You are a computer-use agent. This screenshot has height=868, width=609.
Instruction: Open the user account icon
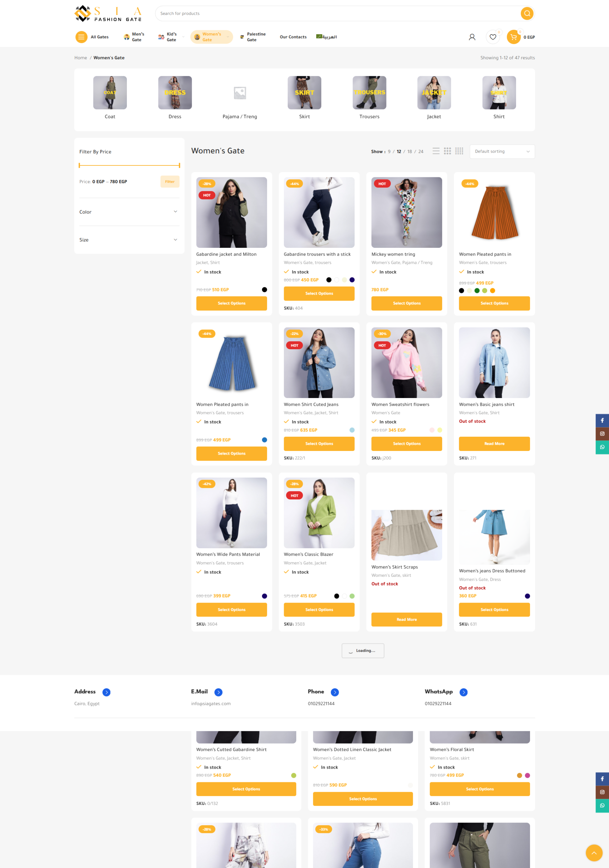472,37
